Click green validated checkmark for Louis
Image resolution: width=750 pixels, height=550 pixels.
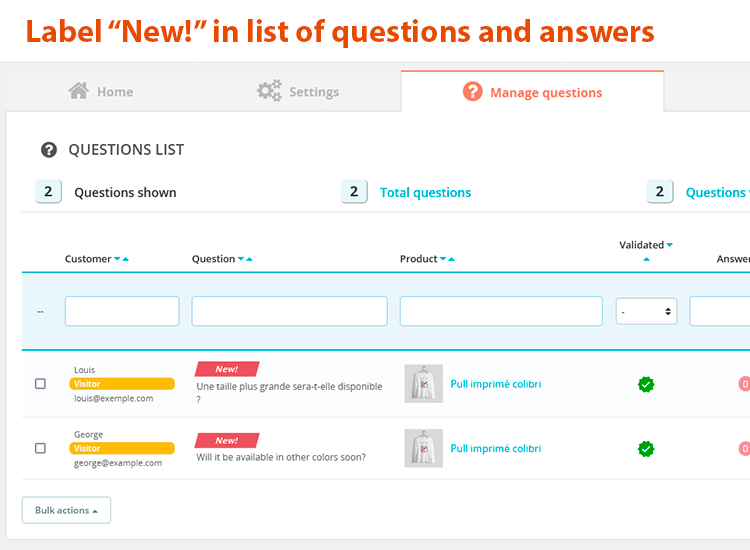pyautogui.click(x=646, y=384)
